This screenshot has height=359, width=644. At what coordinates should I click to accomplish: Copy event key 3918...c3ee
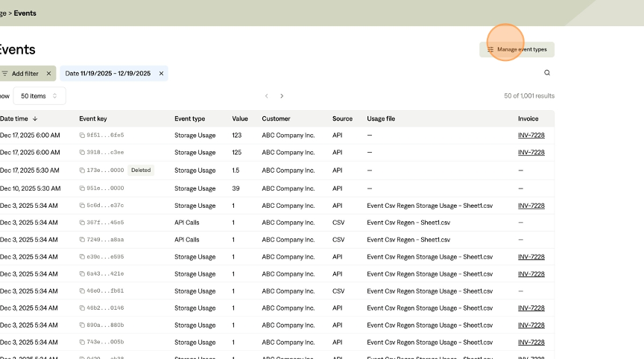(83, 153)
